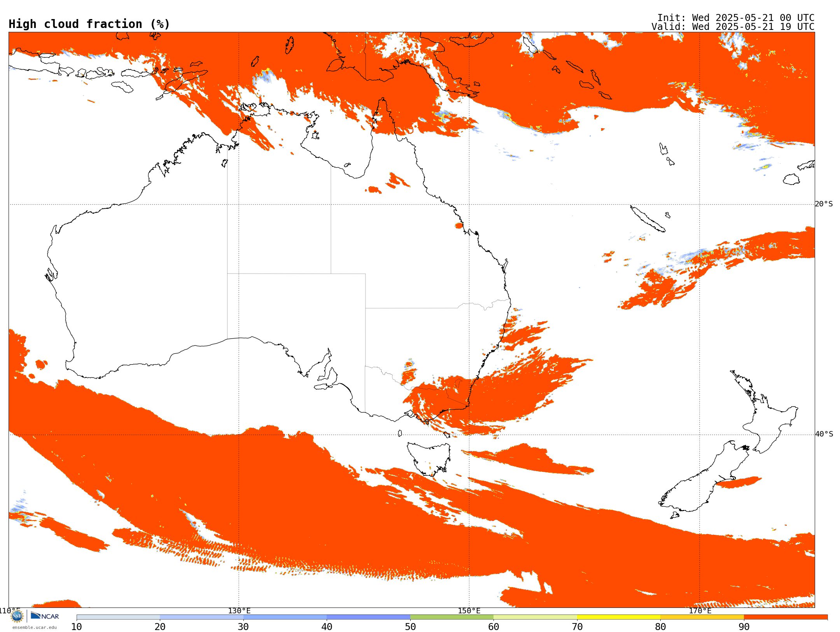This screenshot has width=840, height=632.
Task: Click the 130°E longitude label
Action: click(239, 611)
